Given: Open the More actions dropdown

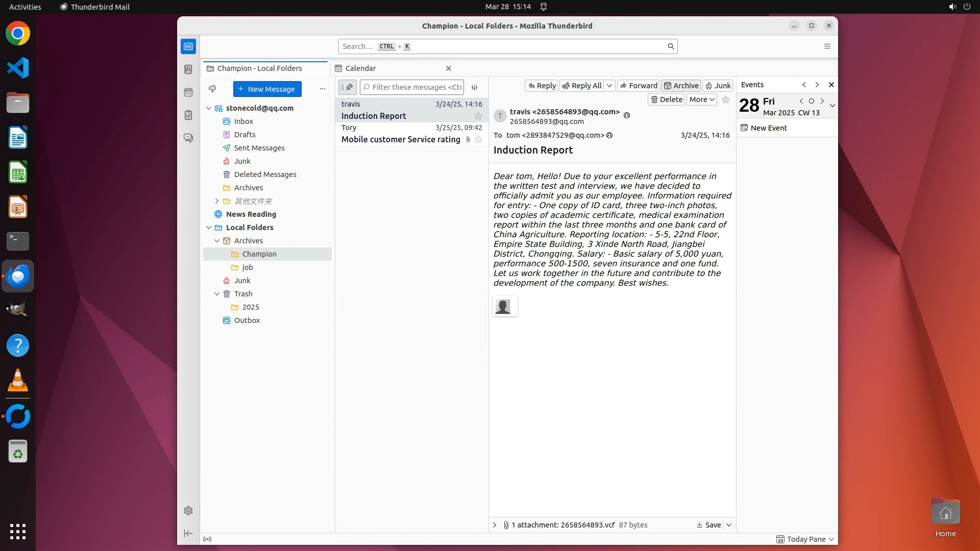Looking at the screenshot, I should [702, 99].
